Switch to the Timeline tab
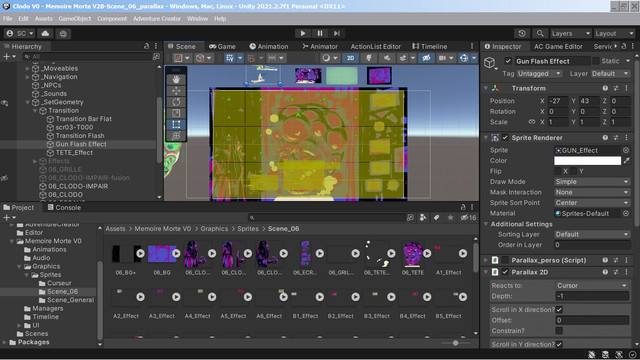Screen dimensions: 640x360 pos(430,47)
